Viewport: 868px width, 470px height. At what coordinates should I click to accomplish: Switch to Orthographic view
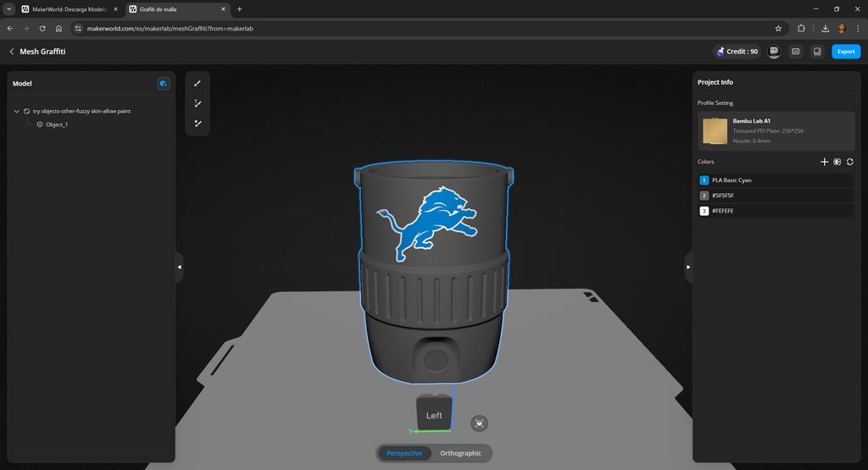point(460,453)
